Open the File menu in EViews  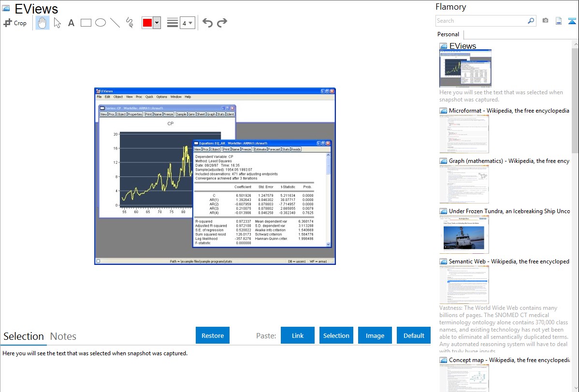coord(99,97)
